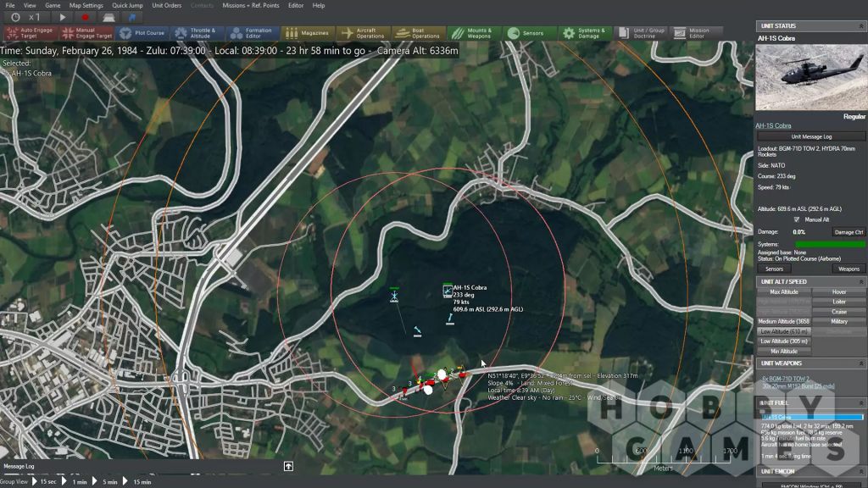This screenshot has height=488, width=868.
Task: Click the Sensors button in Unit Status
Action: click(774, 269)
